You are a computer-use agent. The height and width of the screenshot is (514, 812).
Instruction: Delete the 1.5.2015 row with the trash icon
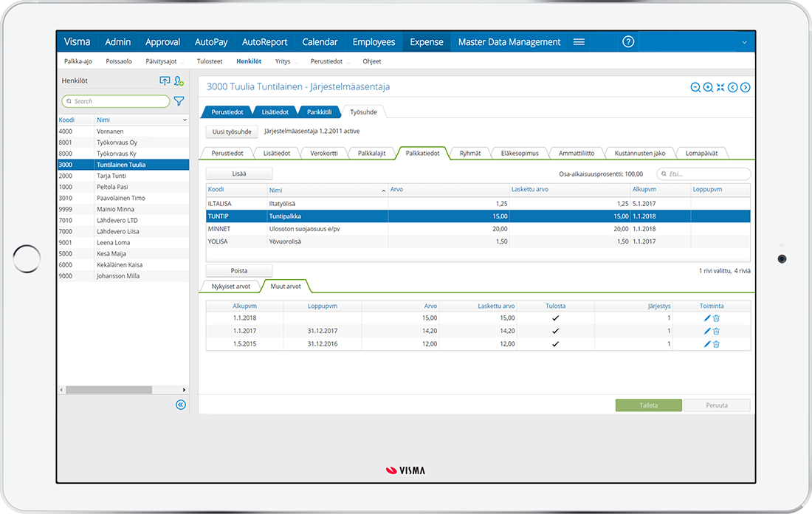(x=716, y=343)
